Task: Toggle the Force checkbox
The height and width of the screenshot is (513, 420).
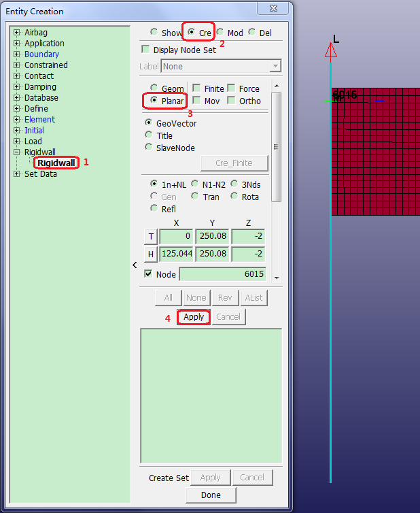Action: coord(232,88)
